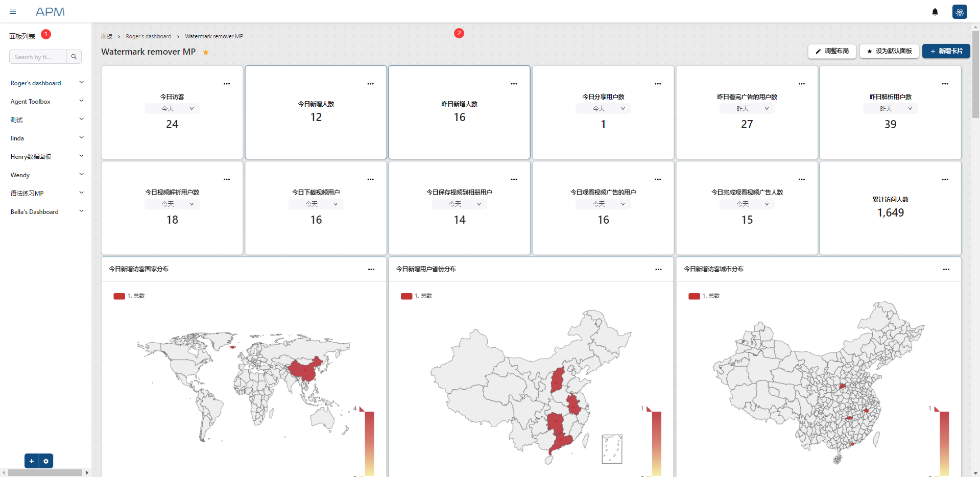Image resolution: width=980 pixels, height=477 pixels.
Task: Open the gear settings at sidebar bottom
Action: [46, 461]
